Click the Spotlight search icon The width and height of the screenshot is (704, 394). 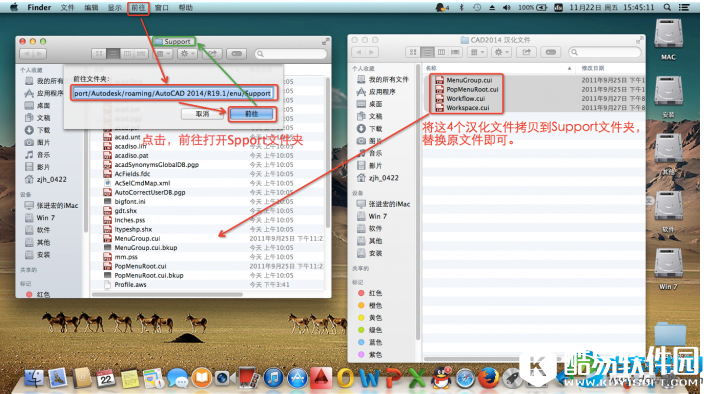point(667,8)
